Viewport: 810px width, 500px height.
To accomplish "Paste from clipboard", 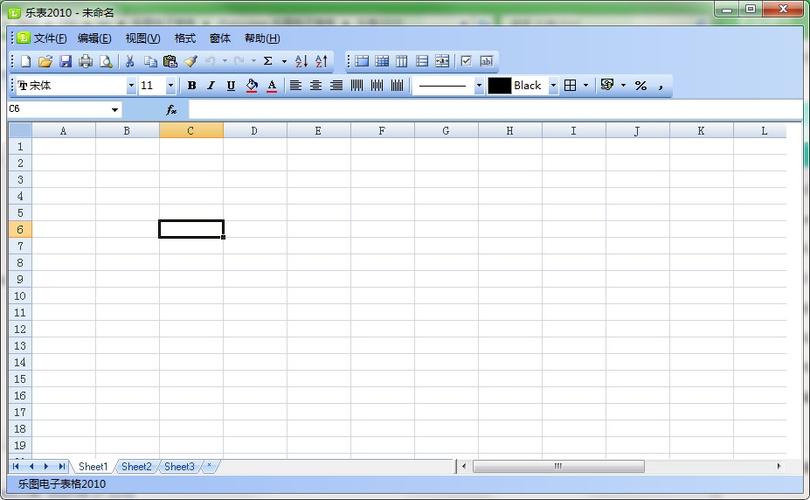I will coord(170,61).
